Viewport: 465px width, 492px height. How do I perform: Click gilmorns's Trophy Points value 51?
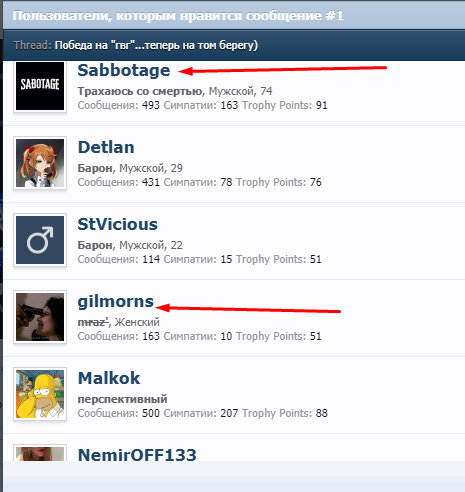pyautogui.click(x=316, y=336)
